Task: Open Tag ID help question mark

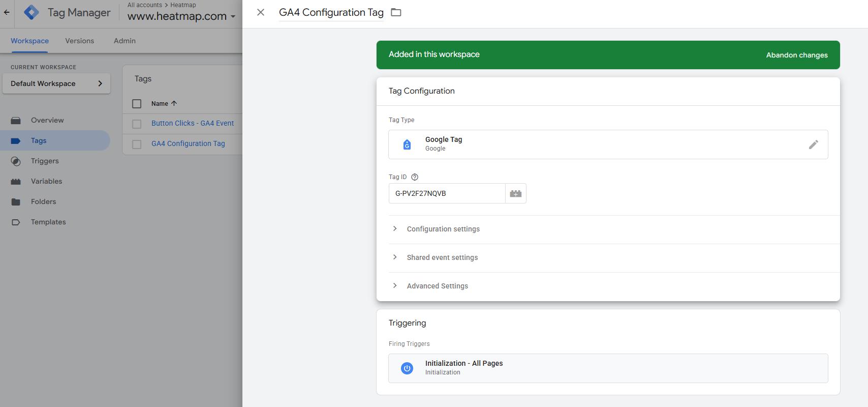Action: coord(415,177)
